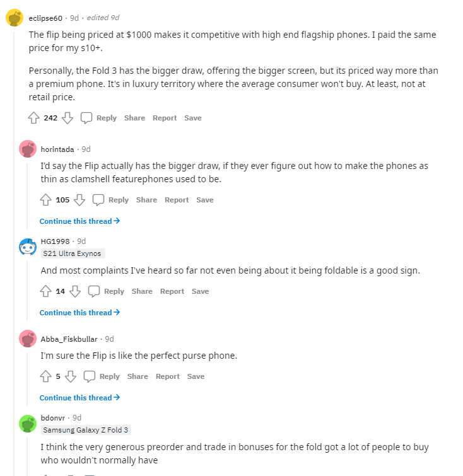Upvote horintada's comment
This screenshot has height=476, width=463.
(45, 200)
